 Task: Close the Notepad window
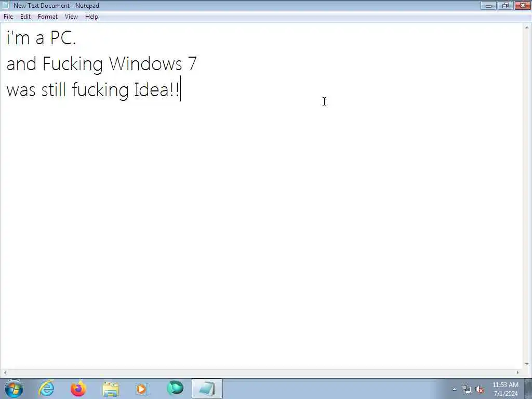pos(523,5)
